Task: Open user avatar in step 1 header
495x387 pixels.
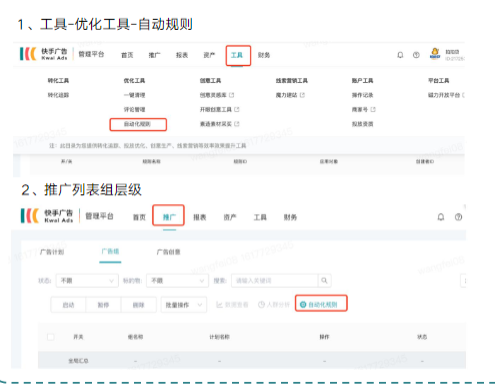Action: 435,53
